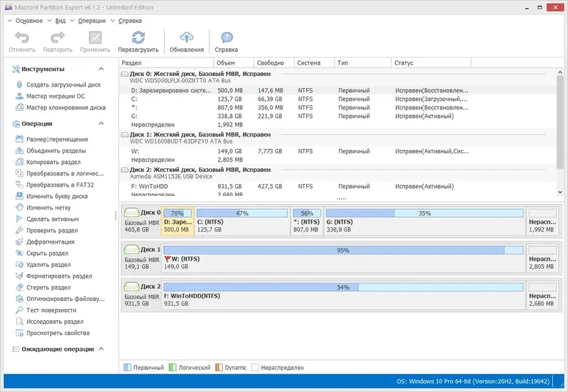Viewport: 568px width, 392px height.
Task: Select unallocated 1,992 MB block on Диск 0
Action: [x=542, y=222]
